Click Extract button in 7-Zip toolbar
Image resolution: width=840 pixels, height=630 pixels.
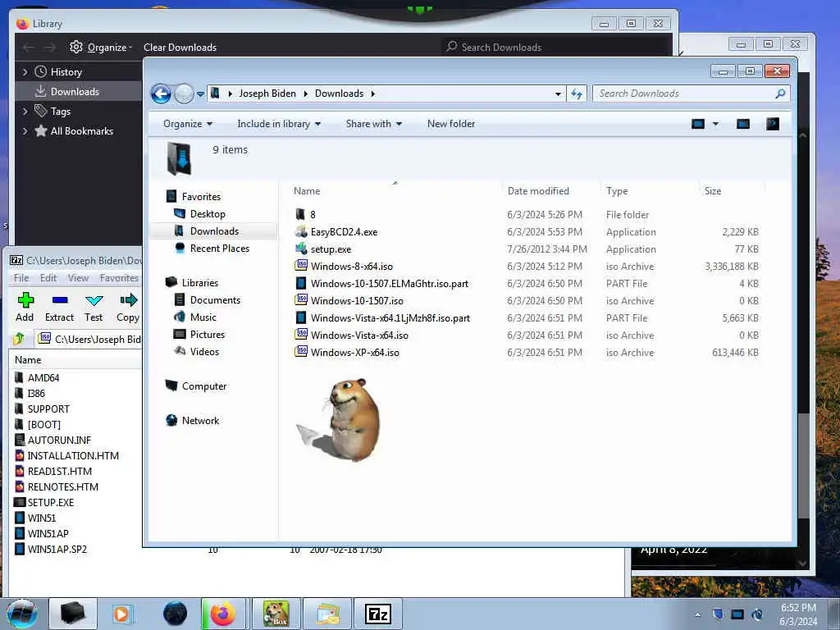tap(59, 308)
